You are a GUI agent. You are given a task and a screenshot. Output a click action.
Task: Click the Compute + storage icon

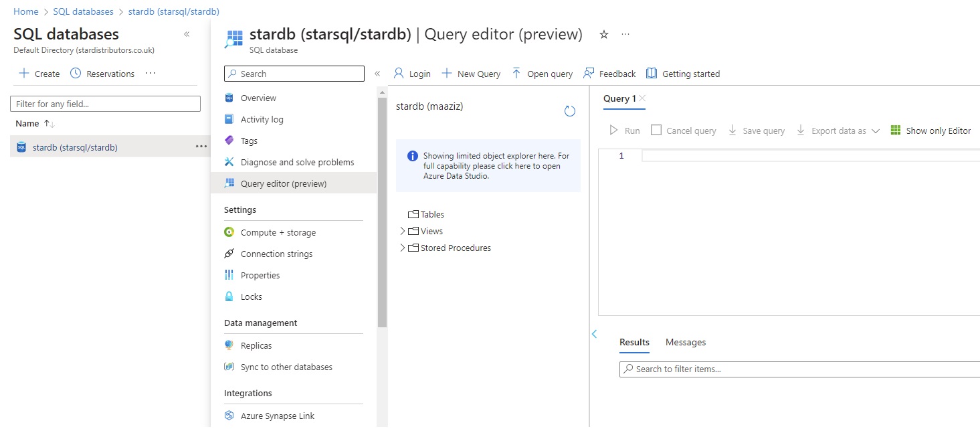point(229,232)
